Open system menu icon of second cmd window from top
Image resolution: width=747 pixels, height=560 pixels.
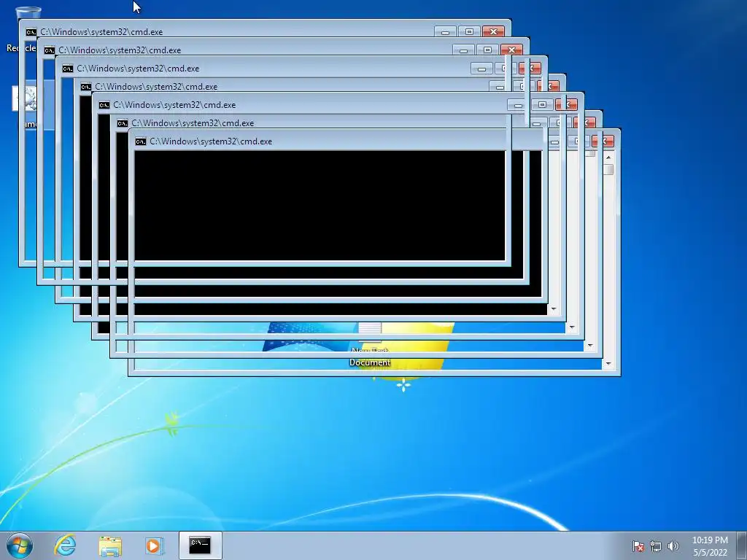(49, 50)
